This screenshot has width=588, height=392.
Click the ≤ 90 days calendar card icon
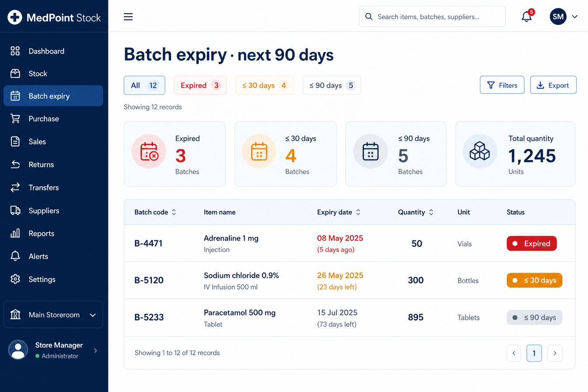[x=371, y=151]
